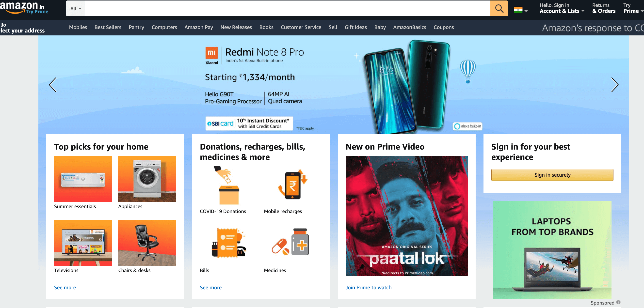Viewport: 644px width, 308px height.
Task: Open the Televisions thumbnail
Action: pyautogui.click(x=83, y=243)
